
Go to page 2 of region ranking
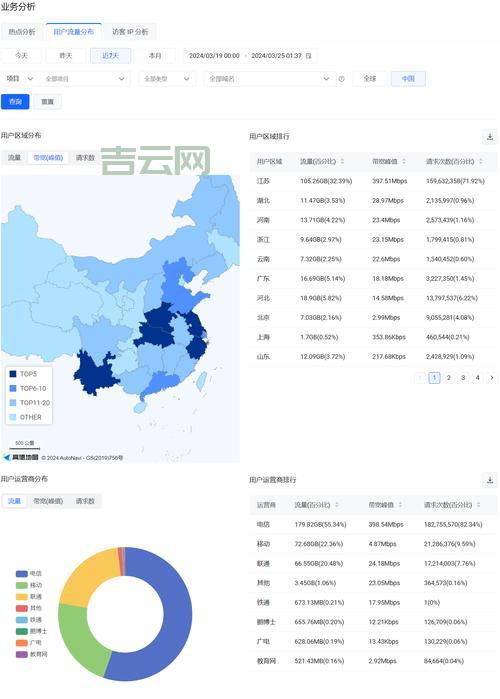448,378
